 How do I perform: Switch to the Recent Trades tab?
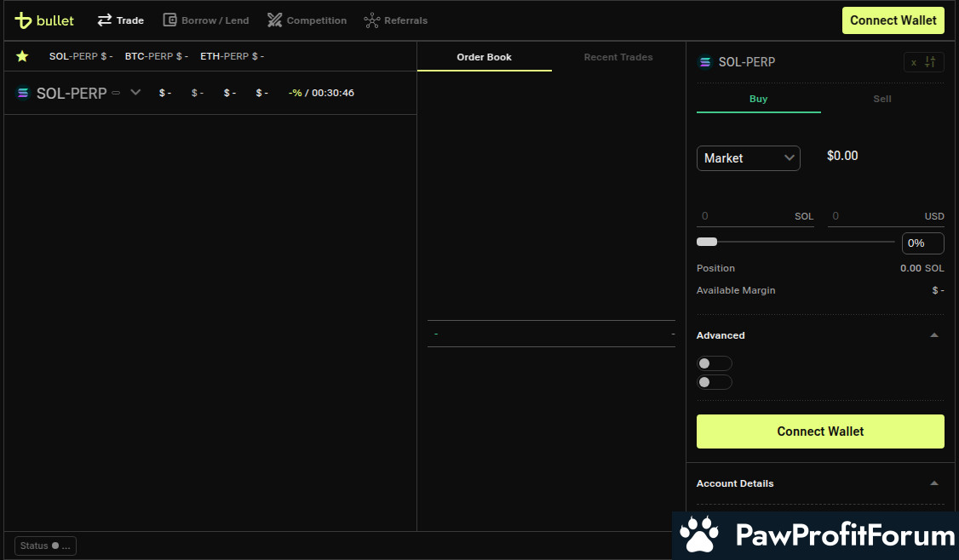(x=617, y=57)
